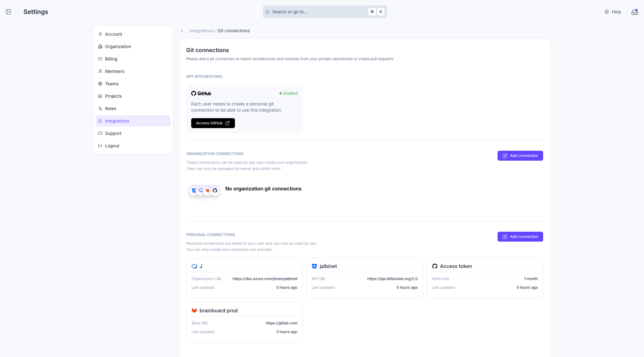Click the Help icon in top bar
The height and width of the screenshot is (357, 644).
607,12
